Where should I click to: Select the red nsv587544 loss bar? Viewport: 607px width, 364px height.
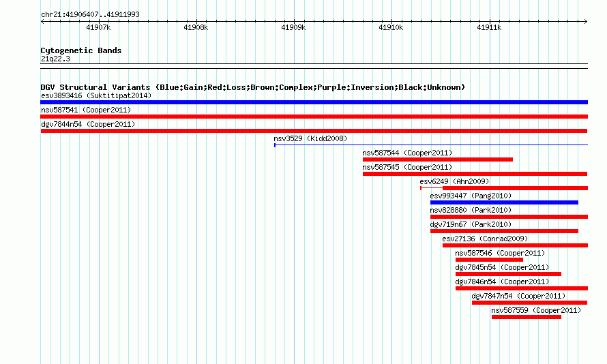coord(437,160)
